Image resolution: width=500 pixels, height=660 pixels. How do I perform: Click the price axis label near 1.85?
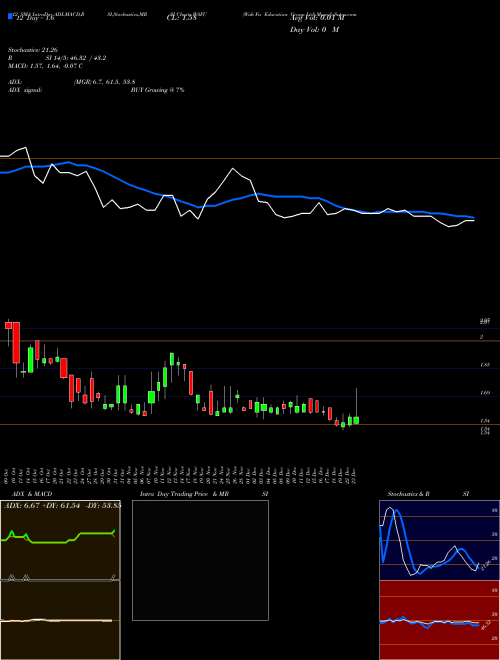[x=484, y=365]
